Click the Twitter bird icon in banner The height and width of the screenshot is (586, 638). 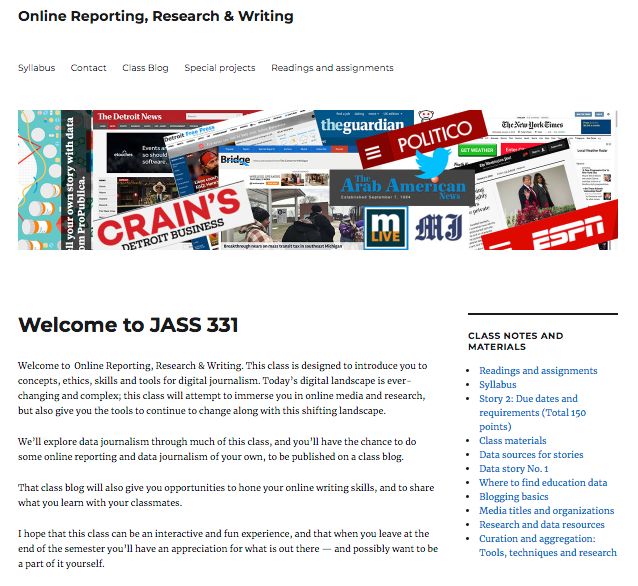click(x=433, y=162)
